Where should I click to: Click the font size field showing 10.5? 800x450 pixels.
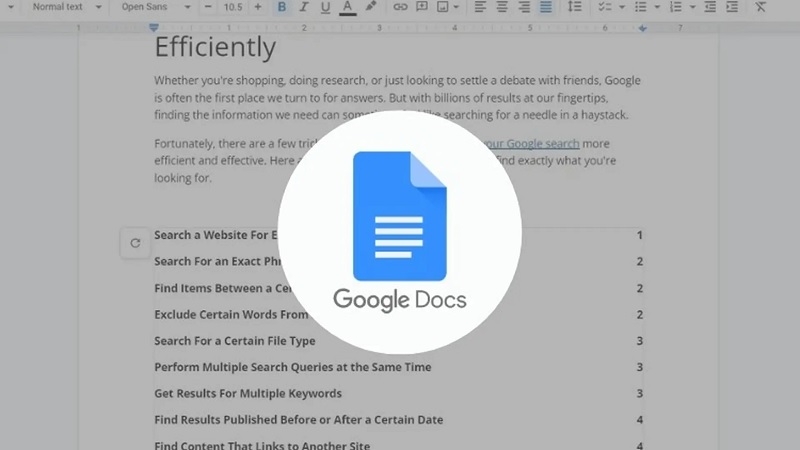click(233, 7)
